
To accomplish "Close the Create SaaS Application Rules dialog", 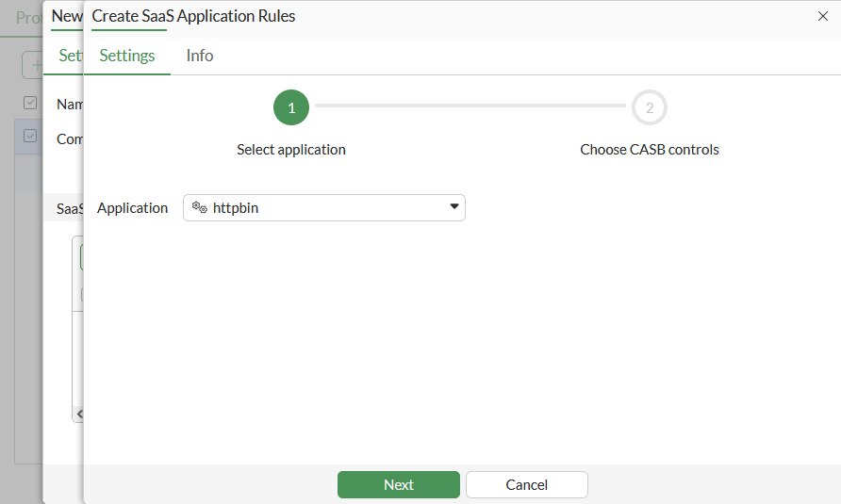I will click(822, 16).
